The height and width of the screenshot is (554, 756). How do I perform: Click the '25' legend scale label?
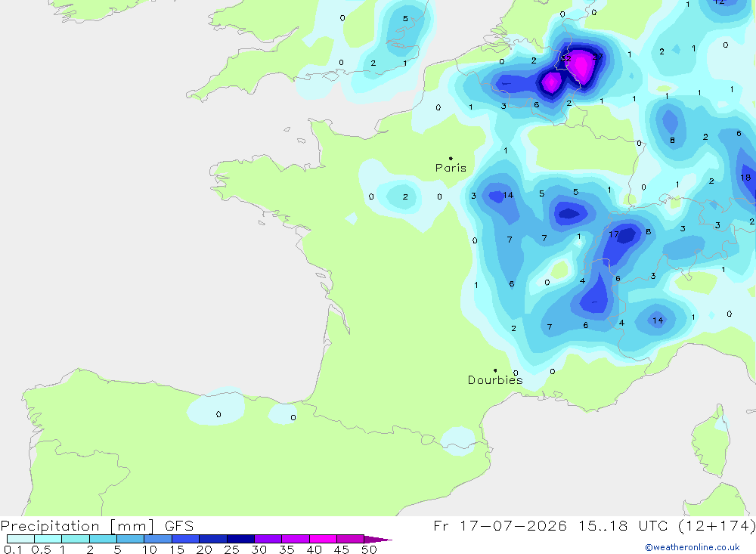[231, 549]
